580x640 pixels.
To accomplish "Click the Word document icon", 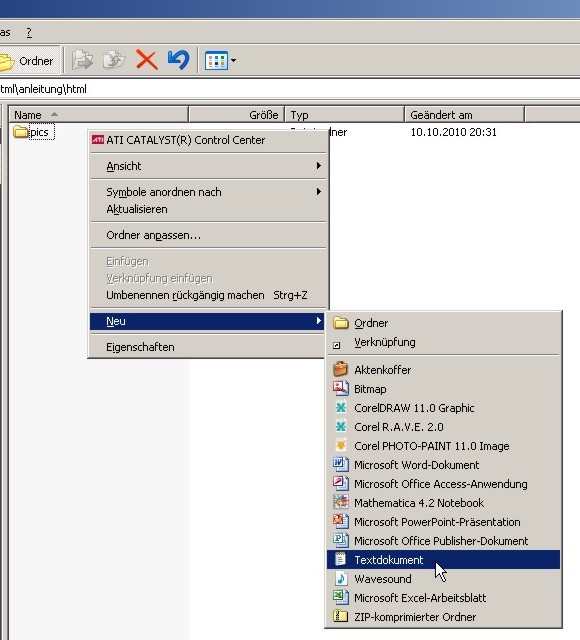I will [x=340, y=464].
